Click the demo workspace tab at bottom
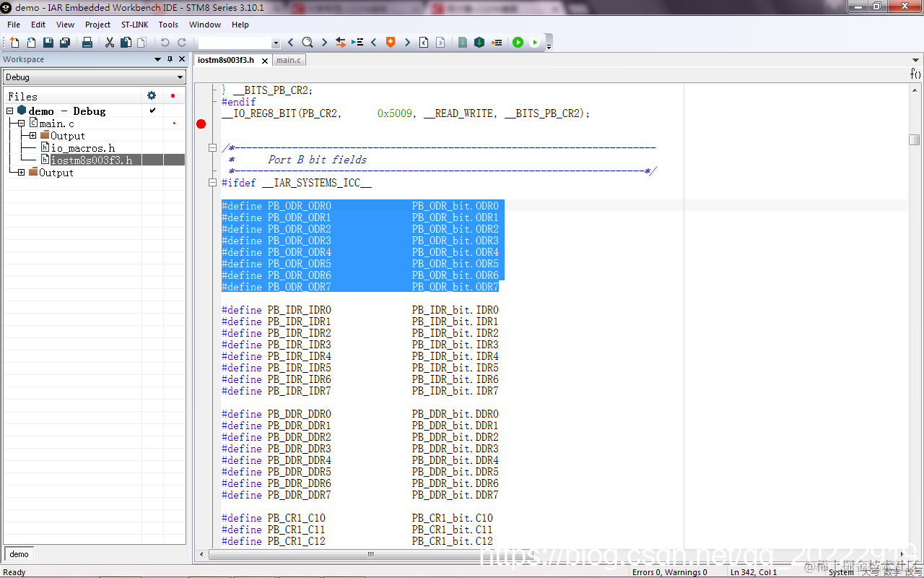The image size is (924, 578). (x=19, y=554)
